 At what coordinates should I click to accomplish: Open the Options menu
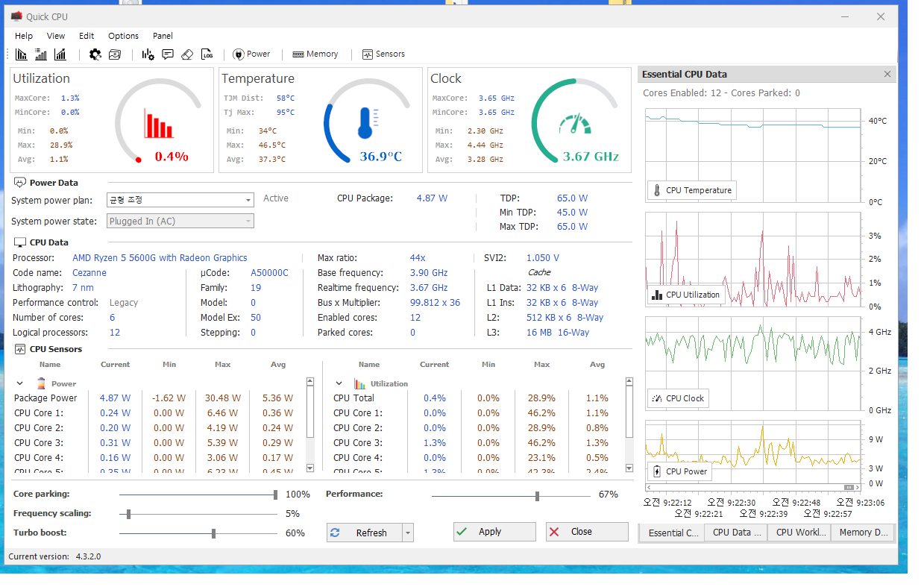pyautogui.click(x=123, y=36)
